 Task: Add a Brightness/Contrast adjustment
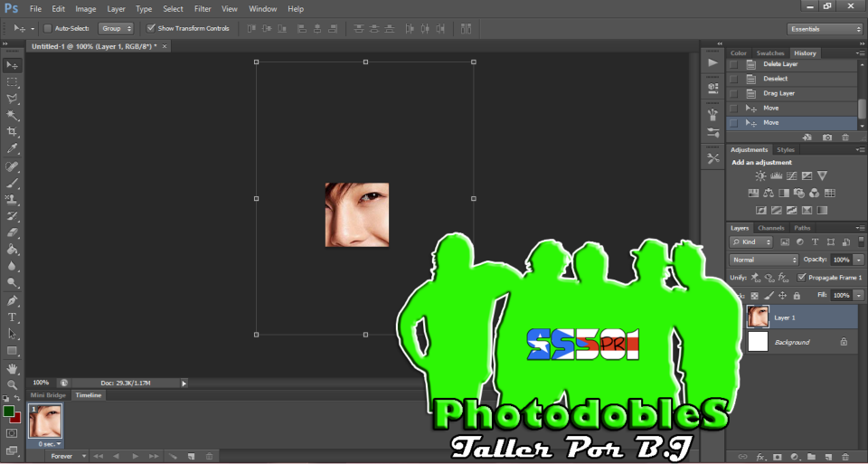[x=760, y=176]
